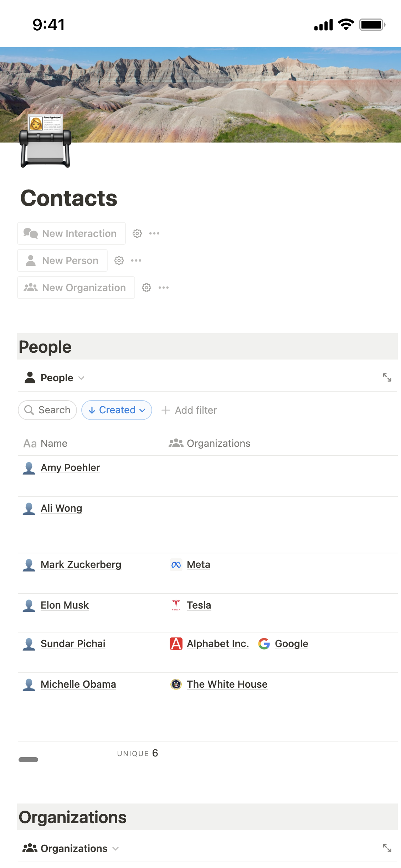Open settings gear next to New Interaction

137,233
